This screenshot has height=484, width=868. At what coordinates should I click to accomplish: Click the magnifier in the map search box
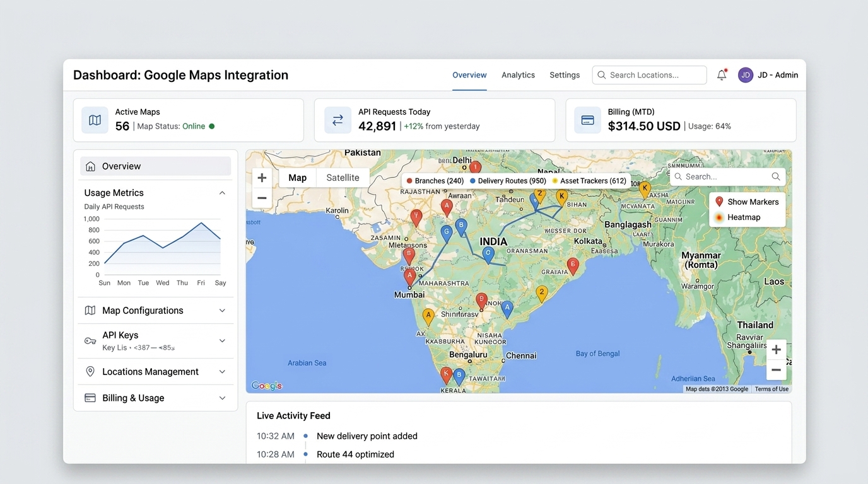tap(776, 176)
